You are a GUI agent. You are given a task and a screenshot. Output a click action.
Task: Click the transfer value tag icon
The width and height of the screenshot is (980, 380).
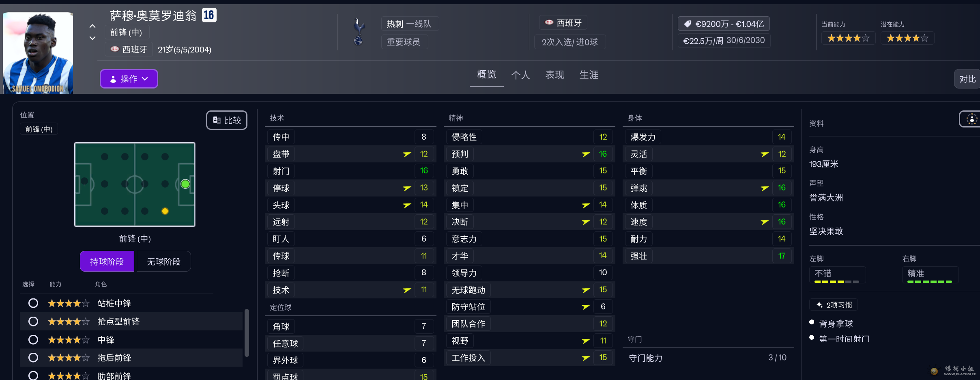688,24
